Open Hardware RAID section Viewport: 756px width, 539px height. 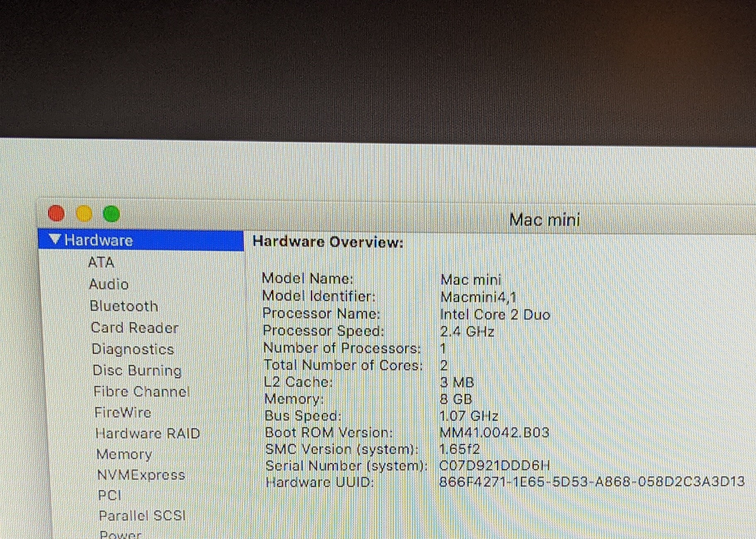click(x=148, y=434)
